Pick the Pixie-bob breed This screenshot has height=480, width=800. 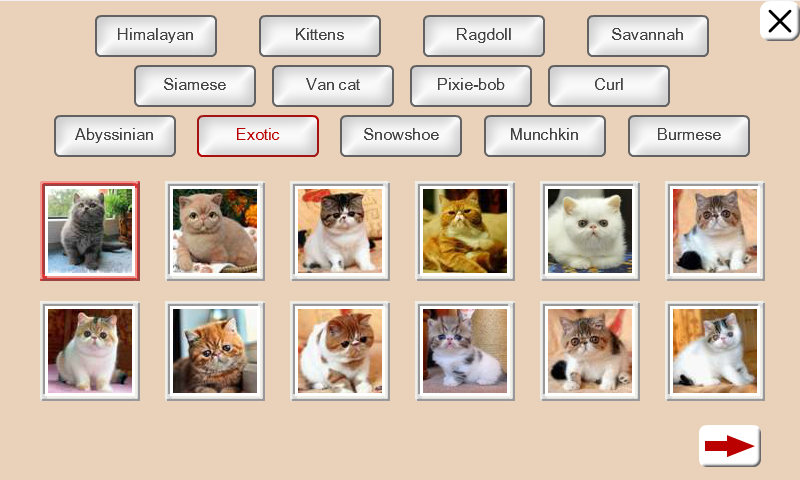pyautogui.click(x=471, y=85)
